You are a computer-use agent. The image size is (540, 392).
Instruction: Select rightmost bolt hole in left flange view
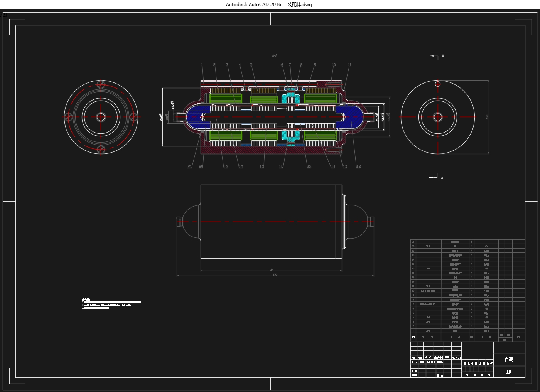tap(133, 117)
